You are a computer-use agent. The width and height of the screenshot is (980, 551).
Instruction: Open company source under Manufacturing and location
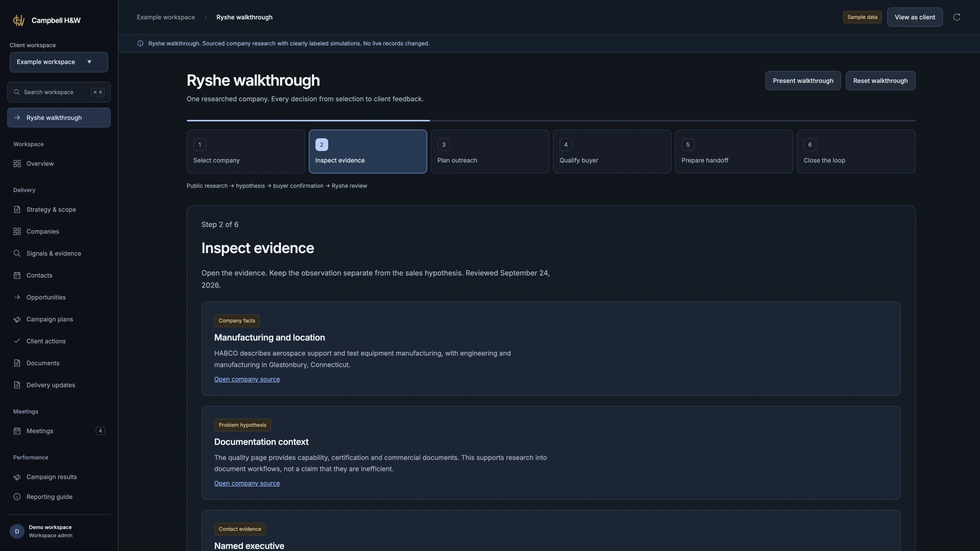coord(247,379)
